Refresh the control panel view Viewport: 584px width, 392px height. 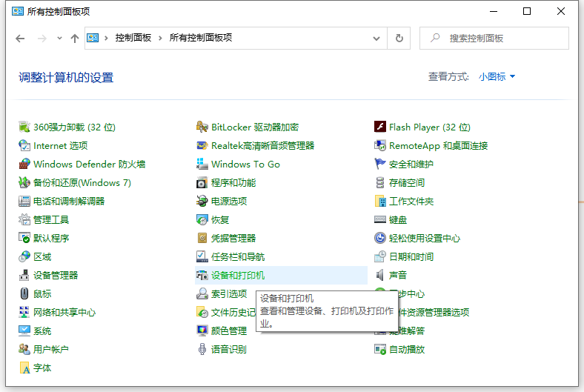pos(399,39)
